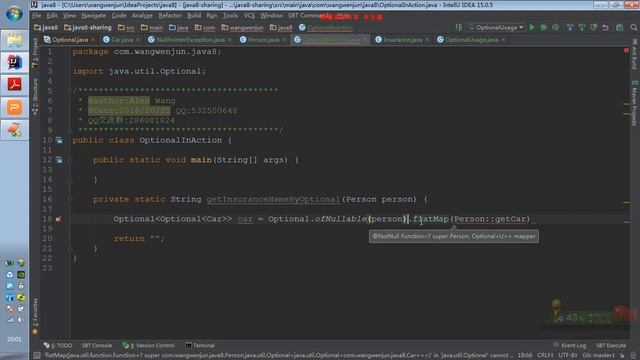This screenshot has height=360, width=640.
Task: Run the OptionalUsage configuration
Action: tap(532, 28)
